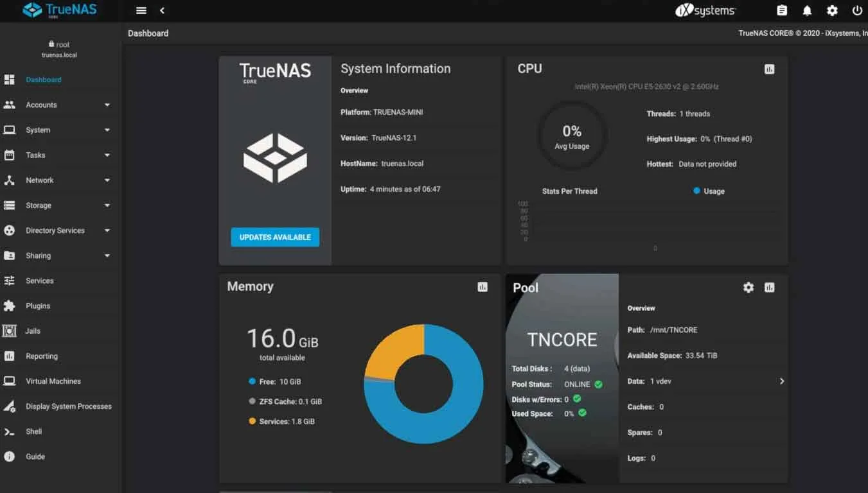Click the Network nodes icon
Screen dimensions: 868x493
(9, 180)
